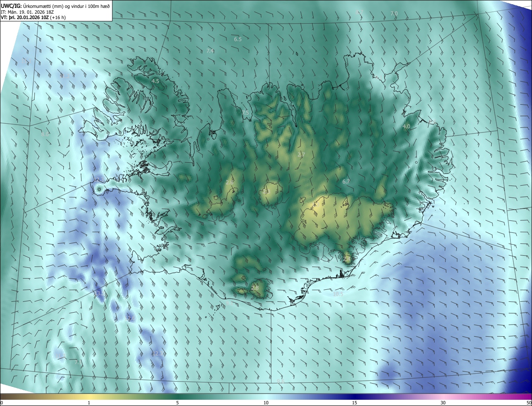Click the 7.1 value label in the southwest sea
The image size is (532, 406).
tap(78, 362)
